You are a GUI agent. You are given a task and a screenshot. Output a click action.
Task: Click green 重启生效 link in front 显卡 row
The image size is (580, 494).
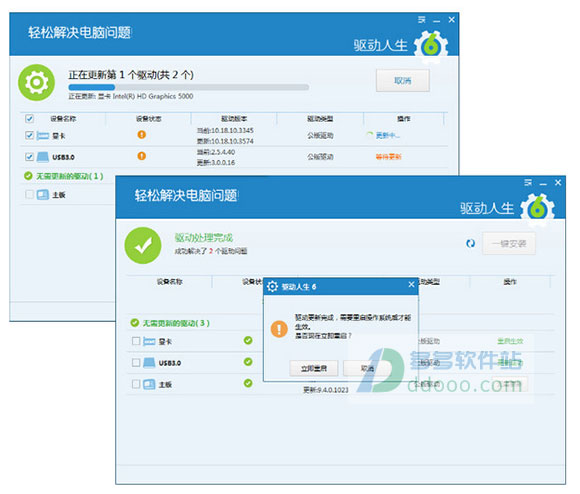pos(510,341)
